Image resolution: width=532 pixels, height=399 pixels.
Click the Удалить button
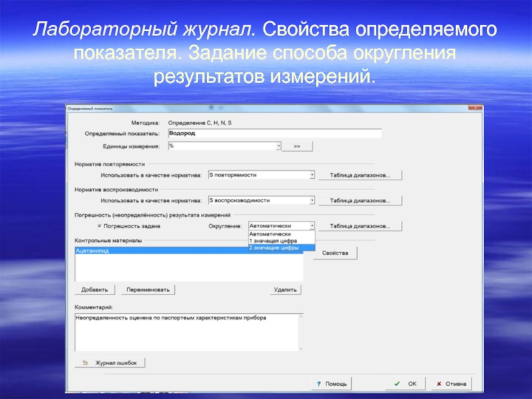[x=286, y=290]
